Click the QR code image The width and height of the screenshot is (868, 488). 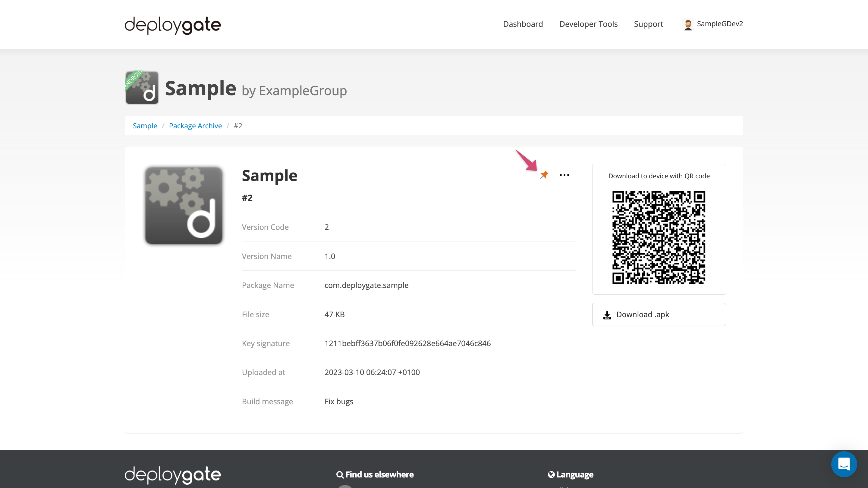tap(659, 237)
